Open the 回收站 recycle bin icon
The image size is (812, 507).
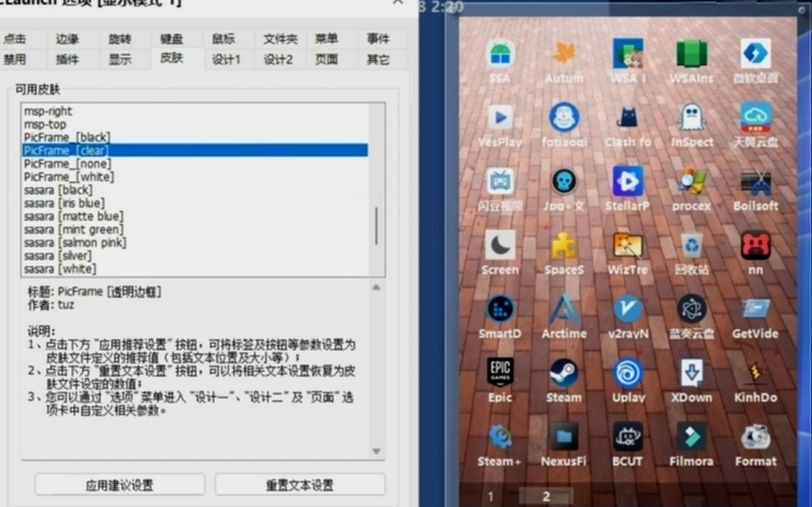[x=692, y=245]
